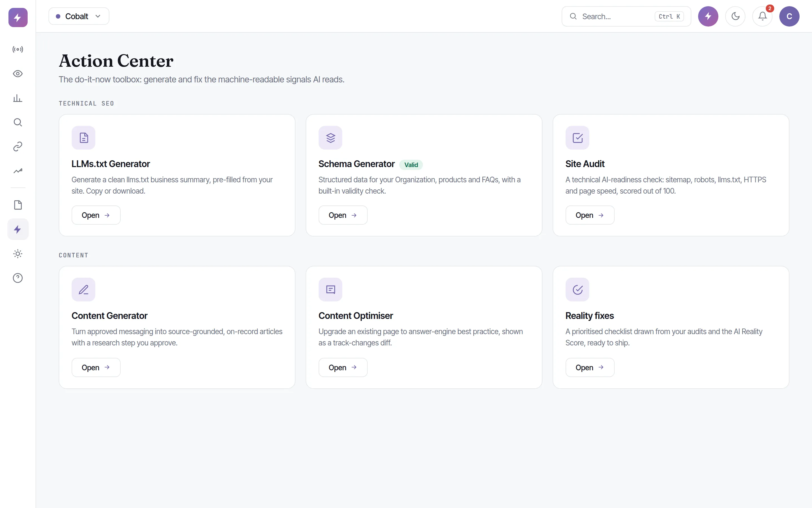812x508 pixels.
Task: Open the help question mark sidebar icon
Action: [x=18, y=278]
